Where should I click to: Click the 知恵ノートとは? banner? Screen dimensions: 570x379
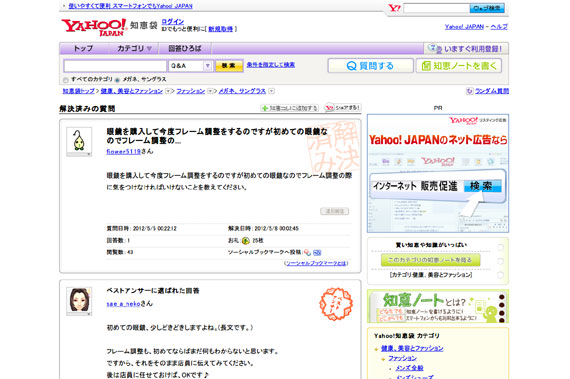coord(438,306)
